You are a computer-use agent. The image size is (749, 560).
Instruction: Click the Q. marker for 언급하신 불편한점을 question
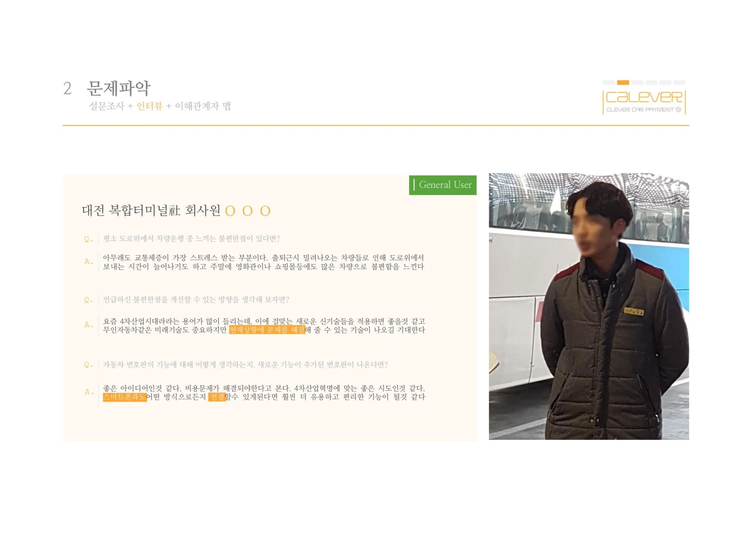[88, 300]
